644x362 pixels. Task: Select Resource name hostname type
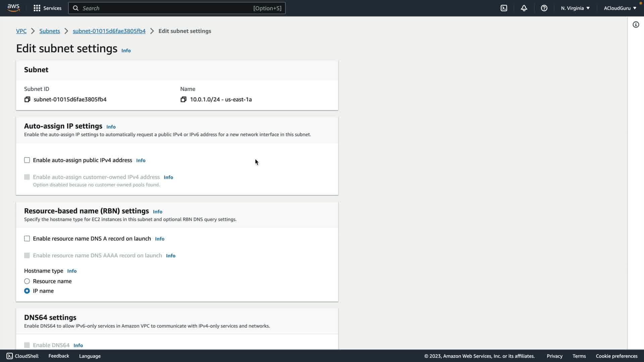point(27,281)
